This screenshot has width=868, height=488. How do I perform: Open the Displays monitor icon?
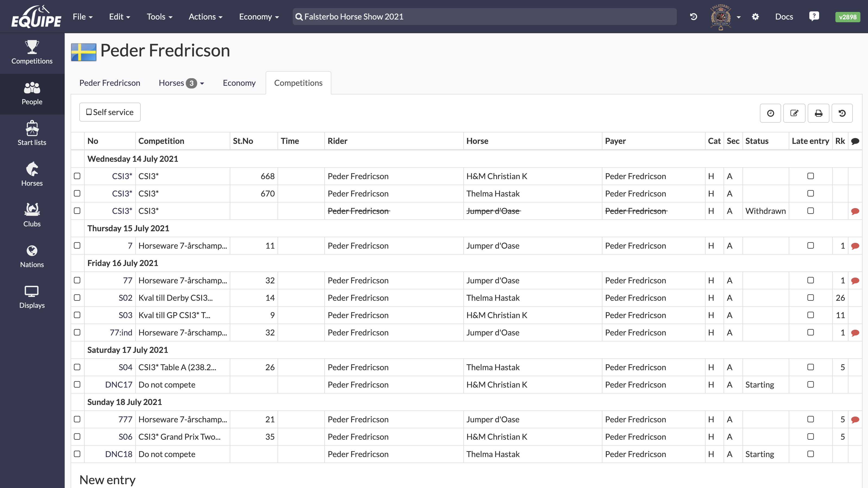pyautogui.click(x=32, y=296)
